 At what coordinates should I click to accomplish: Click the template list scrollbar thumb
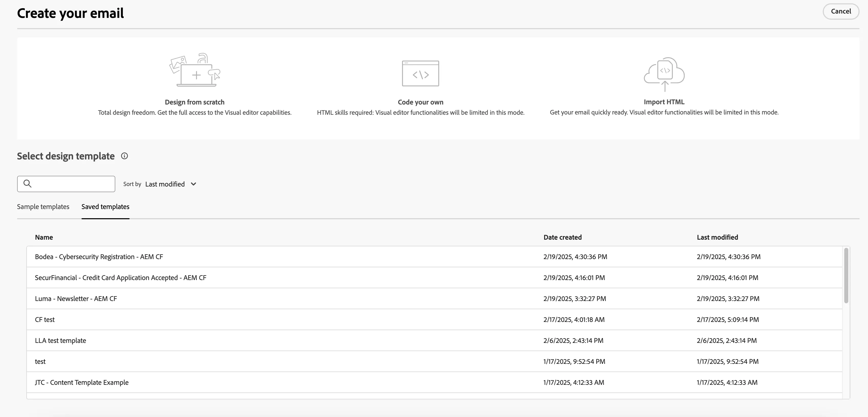(x=846, y=275)
